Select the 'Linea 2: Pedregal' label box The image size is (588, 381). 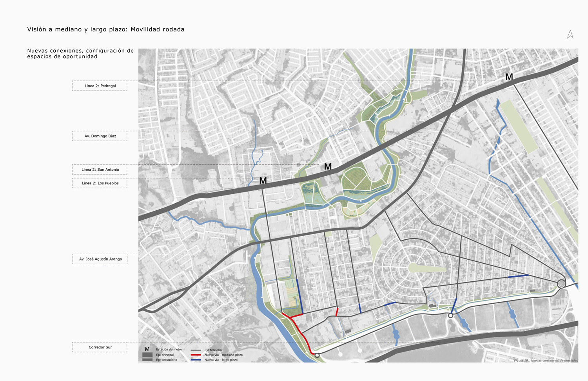point(100,86)
